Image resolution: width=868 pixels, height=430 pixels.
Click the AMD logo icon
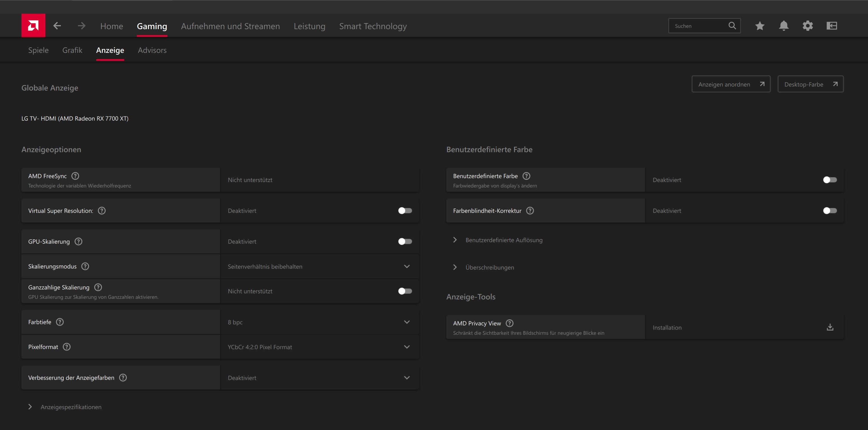[33, 26]
